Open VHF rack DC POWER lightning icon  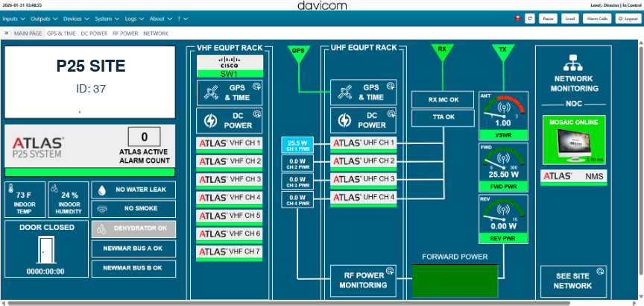(211, 120)
